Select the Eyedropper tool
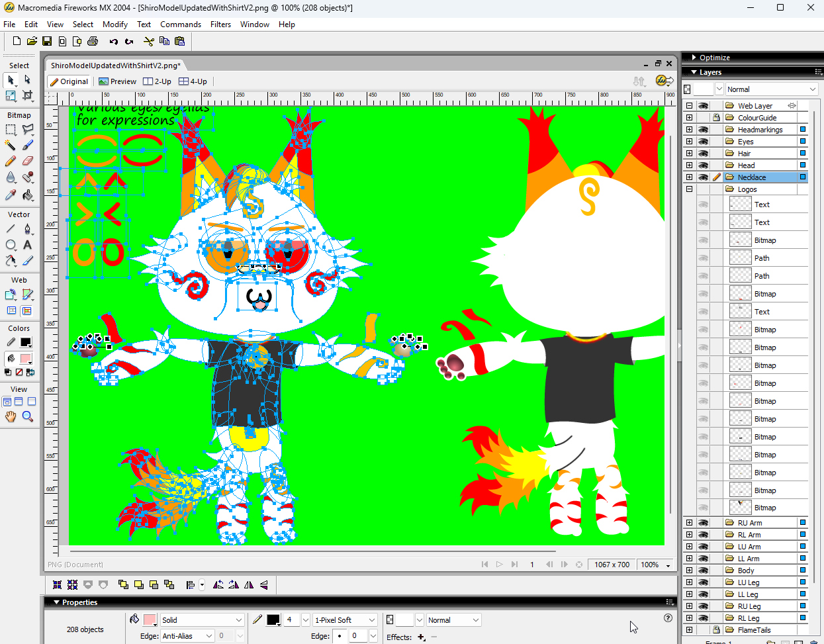The image size is (824, 644). click(11, 195)
